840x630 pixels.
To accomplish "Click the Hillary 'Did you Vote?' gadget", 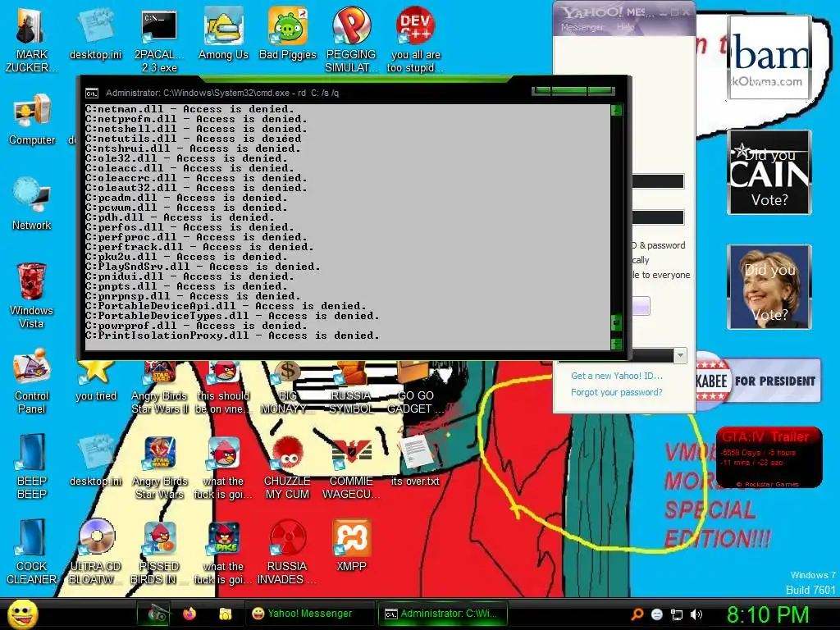I will [769, 286].
